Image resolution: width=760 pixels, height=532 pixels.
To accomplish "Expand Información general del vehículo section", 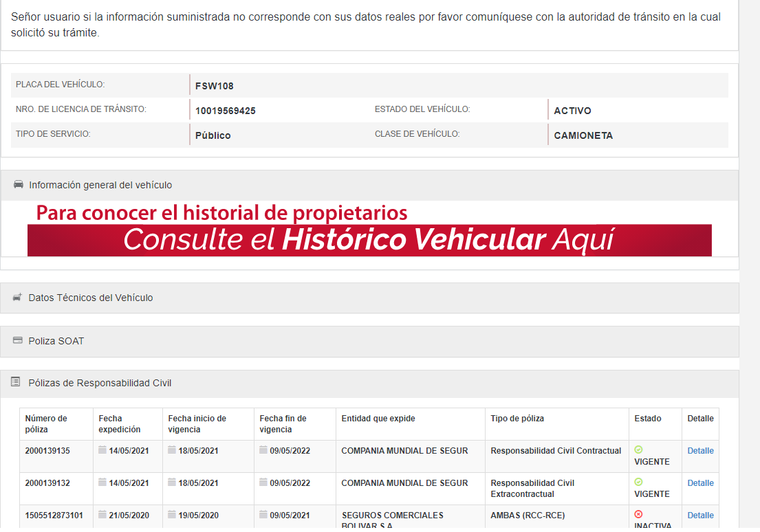I will tap(100, 185).
